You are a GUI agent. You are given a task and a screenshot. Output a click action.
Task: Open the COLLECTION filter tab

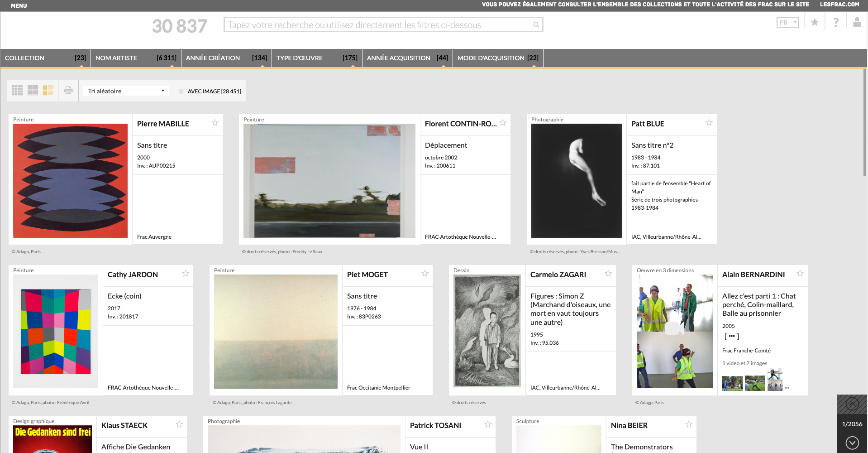(45, 58)
